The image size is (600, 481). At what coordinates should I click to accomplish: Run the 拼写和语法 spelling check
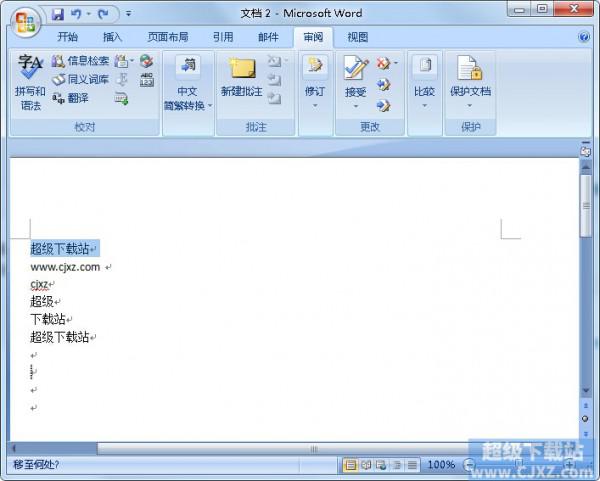(x=30, y=82)
